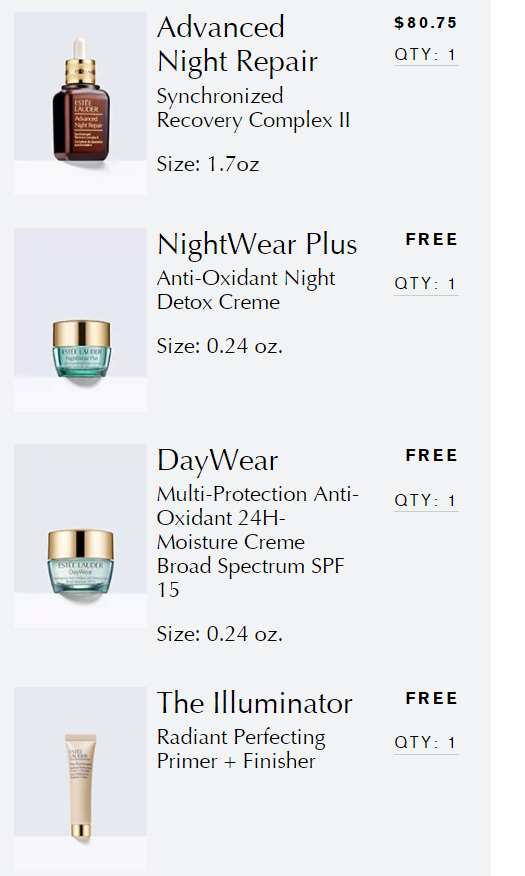Viewport: 525px width, 876px height.
Task: Open quantity dropdown for NightWear Plus
Action: point(426,284)
